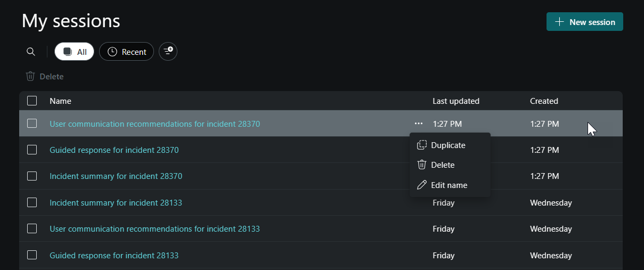Open Incident summary for incident 28370 link
Viewport: 644px width, 270px height.
116,176
